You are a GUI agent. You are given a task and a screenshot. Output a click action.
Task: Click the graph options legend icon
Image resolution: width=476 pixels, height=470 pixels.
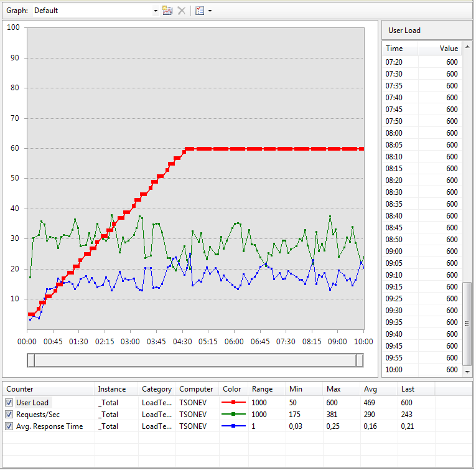(200, 11)
